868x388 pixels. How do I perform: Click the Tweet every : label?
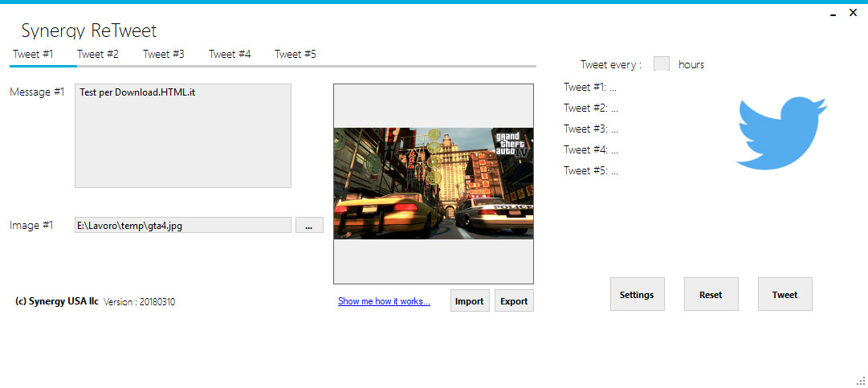point(611,65)
